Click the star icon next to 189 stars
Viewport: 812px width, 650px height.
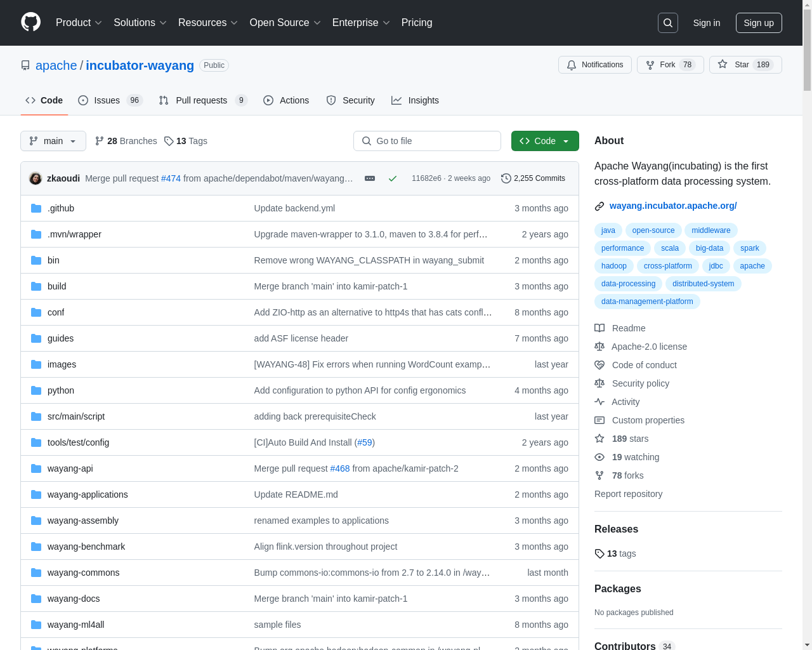[x=599, y=439]
